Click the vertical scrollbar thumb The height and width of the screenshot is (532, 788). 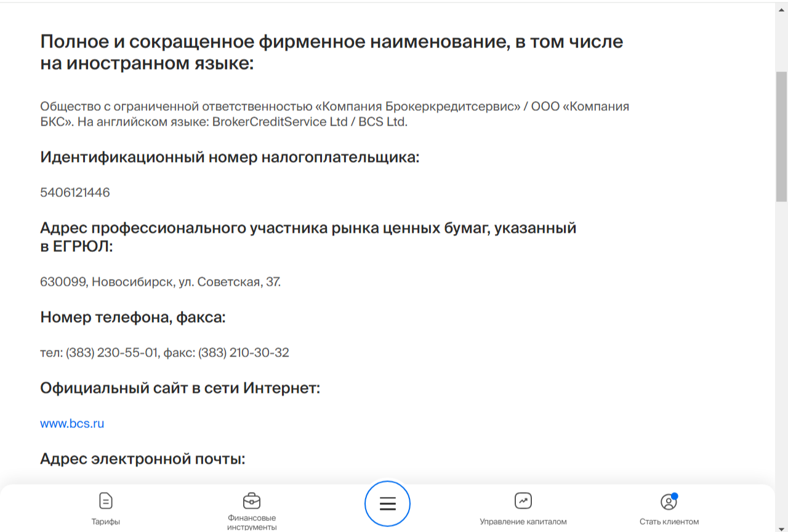pyautogui.click(x=781, y=136)
